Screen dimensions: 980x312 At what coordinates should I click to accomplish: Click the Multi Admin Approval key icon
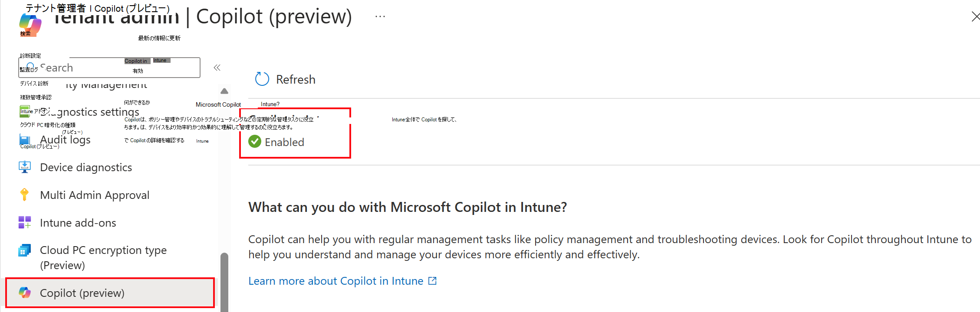tap(25, 195)
